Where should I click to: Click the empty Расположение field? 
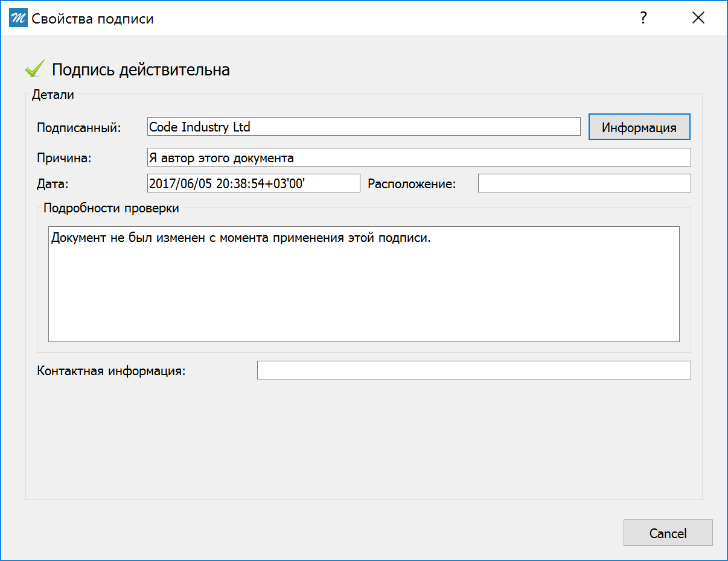tap(584, 183)
